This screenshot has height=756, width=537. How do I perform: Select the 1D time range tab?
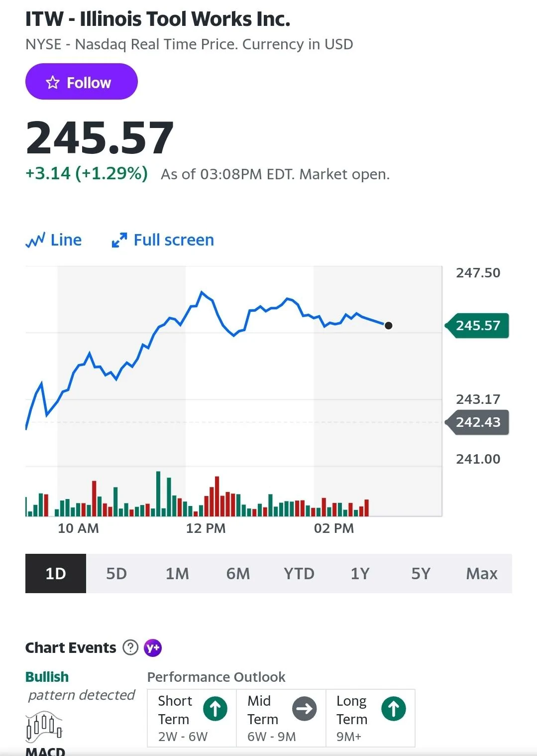click(56, 573)
